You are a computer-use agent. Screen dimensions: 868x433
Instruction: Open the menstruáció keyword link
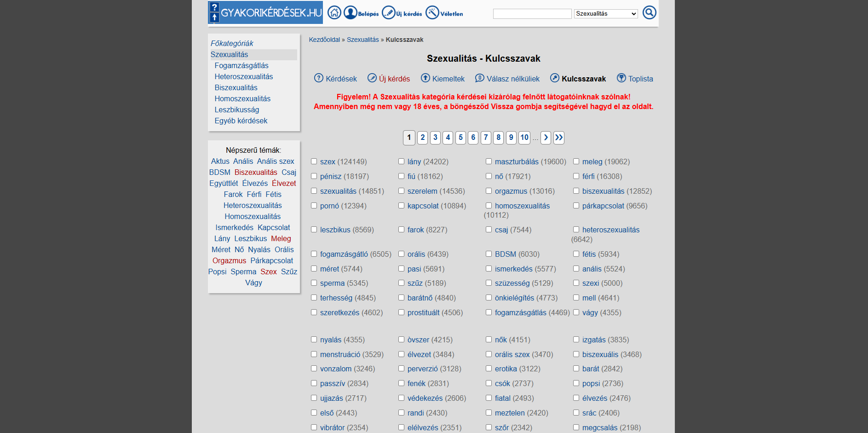340,354
